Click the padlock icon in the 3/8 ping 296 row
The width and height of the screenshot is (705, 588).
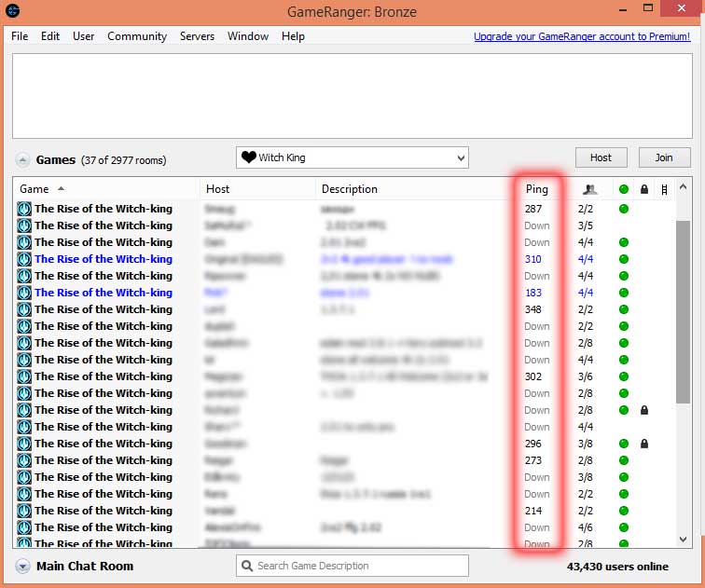[x=643, y=444]
